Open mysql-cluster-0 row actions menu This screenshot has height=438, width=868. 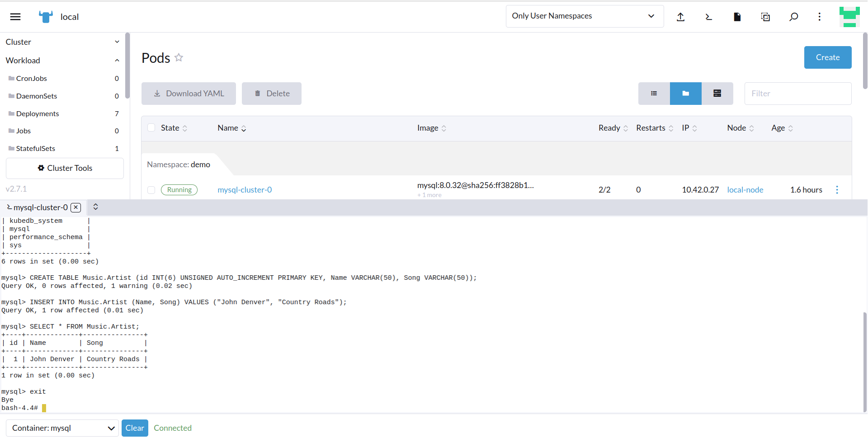(837, 190)
